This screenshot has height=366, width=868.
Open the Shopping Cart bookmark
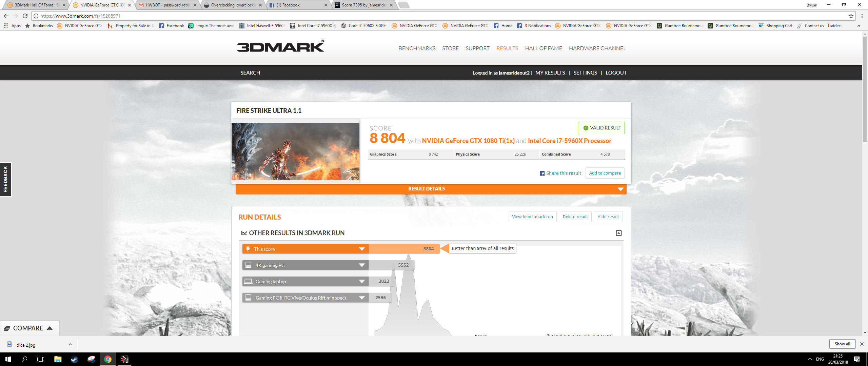pos(775,26)
